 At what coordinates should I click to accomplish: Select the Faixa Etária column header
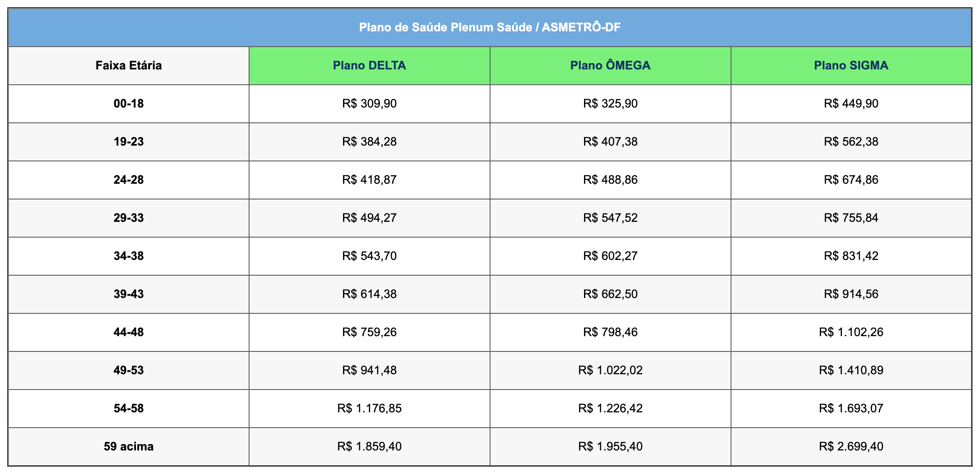coord(128,66)
